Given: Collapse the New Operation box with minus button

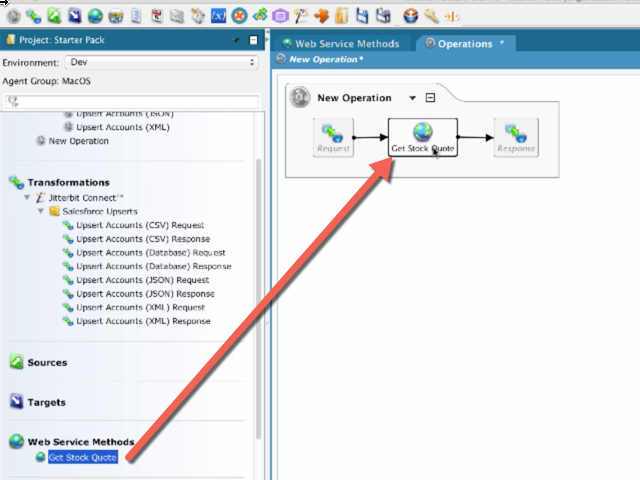Looking at the screenshot, I should (x=430, y=98).
